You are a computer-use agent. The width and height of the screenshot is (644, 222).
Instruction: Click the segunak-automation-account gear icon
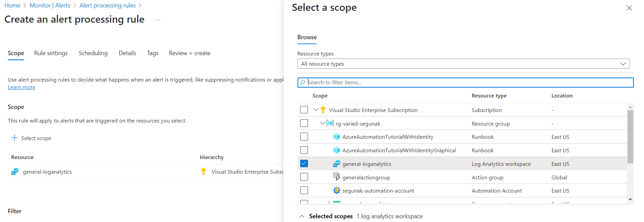point(337,191)
